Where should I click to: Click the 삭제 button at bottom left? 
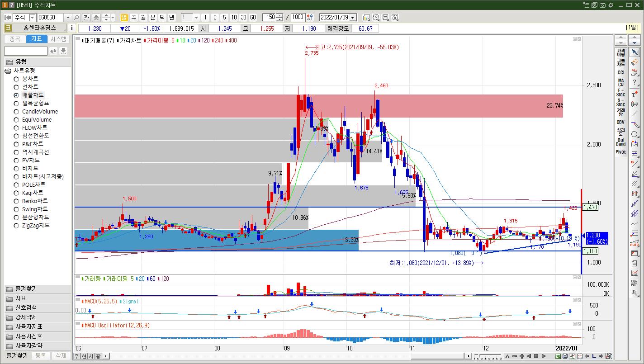[61, 356]
